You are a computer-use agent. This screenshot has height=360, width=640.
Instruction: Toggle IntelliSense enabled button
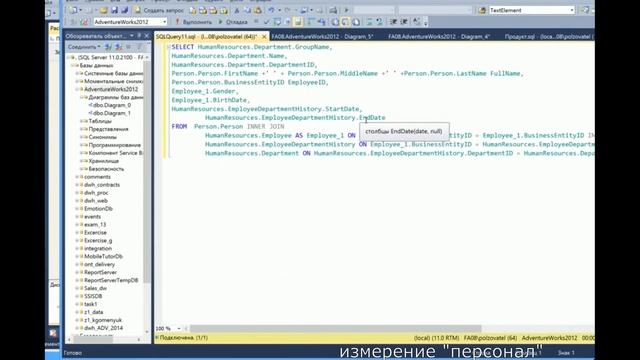(298, 22)
